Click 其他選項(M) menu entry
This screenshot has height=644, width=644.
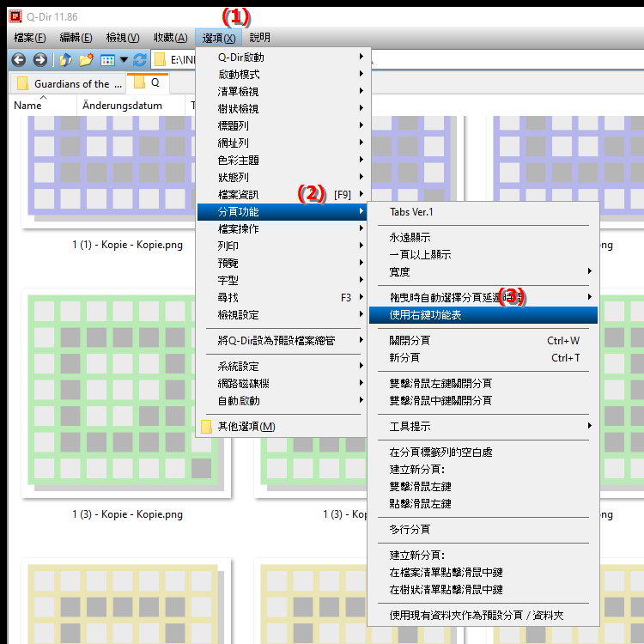283,427
